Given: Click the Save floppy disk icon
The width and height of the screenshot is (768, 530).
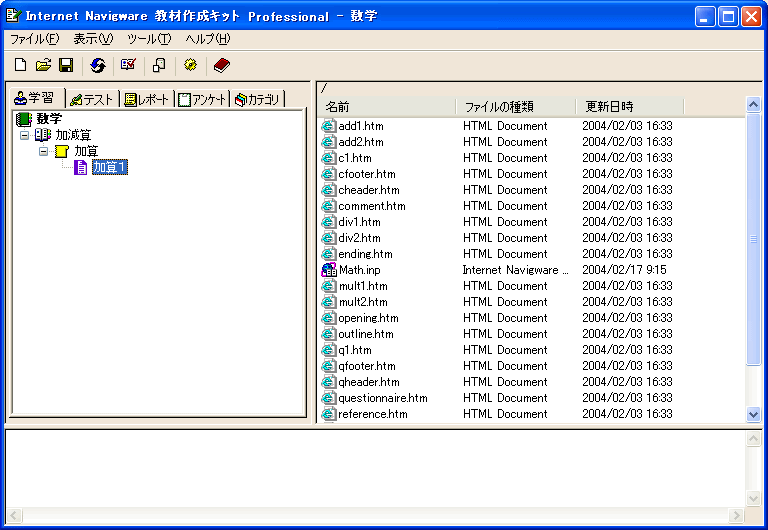Looking at the screenshot, I should pos(66,65).
